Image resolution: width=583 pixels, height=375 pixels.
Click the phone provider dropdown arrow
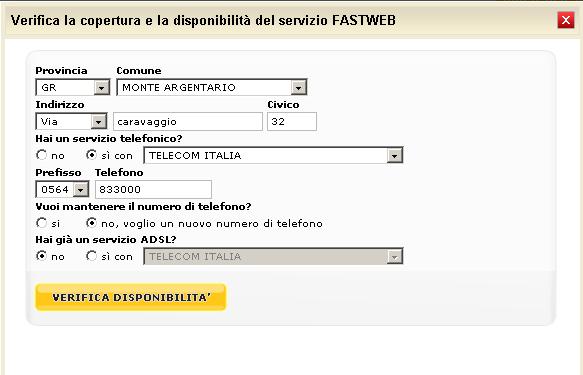click(x=394, y=156)
